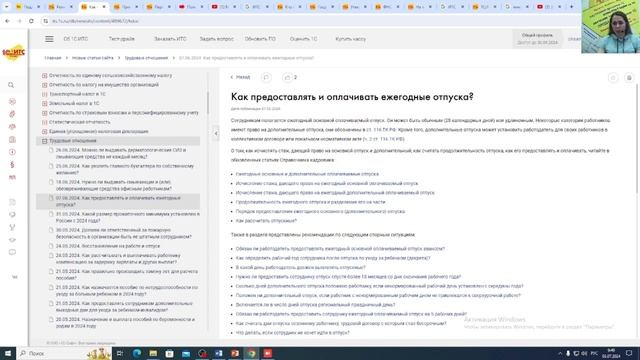
Task: Expand Транспортный налог в 1С node
Action: point(44,94)
